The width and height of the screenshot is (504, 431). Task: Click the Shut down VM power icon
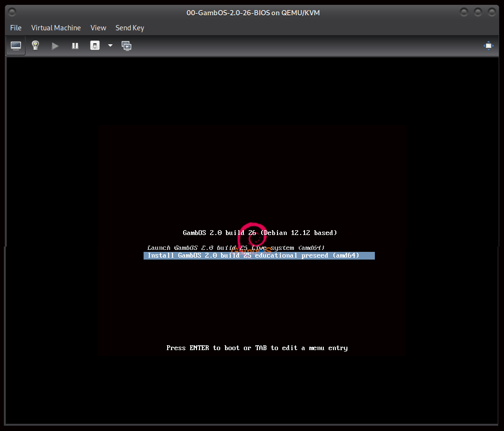(95, 46)
